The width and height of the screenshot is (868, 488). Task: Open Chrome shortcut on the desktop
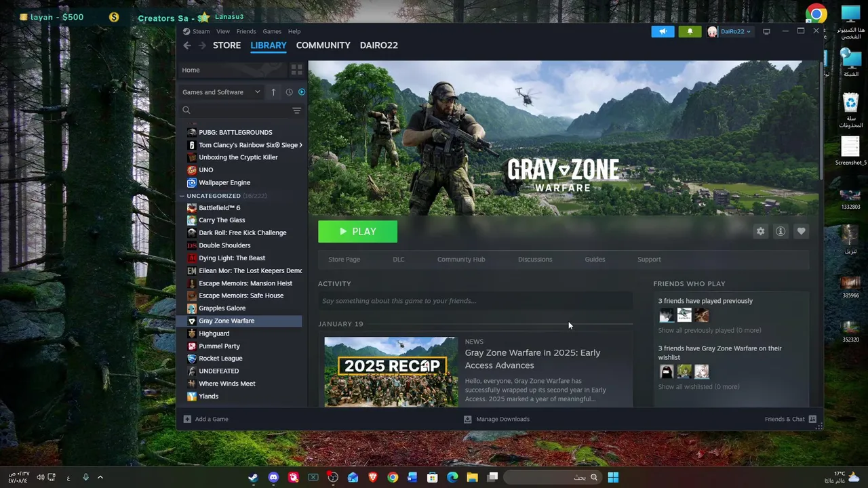pyautogui.click(x=816, y=14)
